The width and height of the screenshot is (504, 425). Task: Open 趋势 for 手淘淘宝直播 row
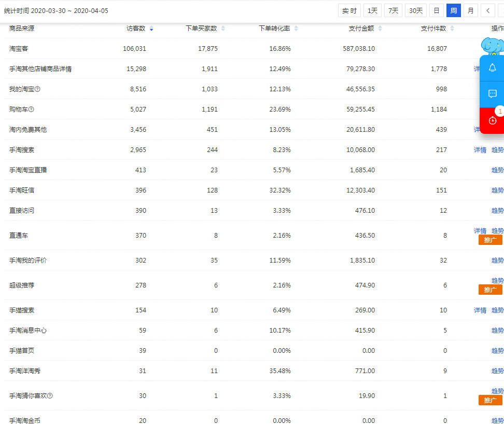click(498, 170)
